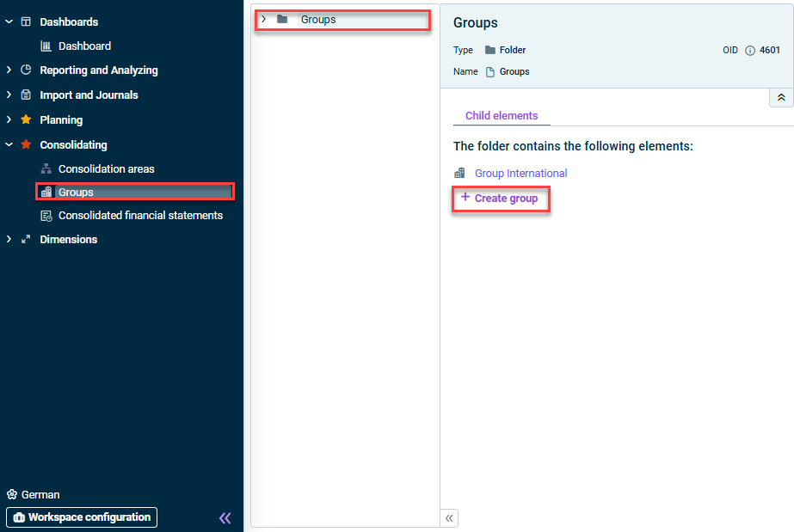
Task: Collapse the Groups header panel
Action: pyautogui.click(x=781, y=97)
